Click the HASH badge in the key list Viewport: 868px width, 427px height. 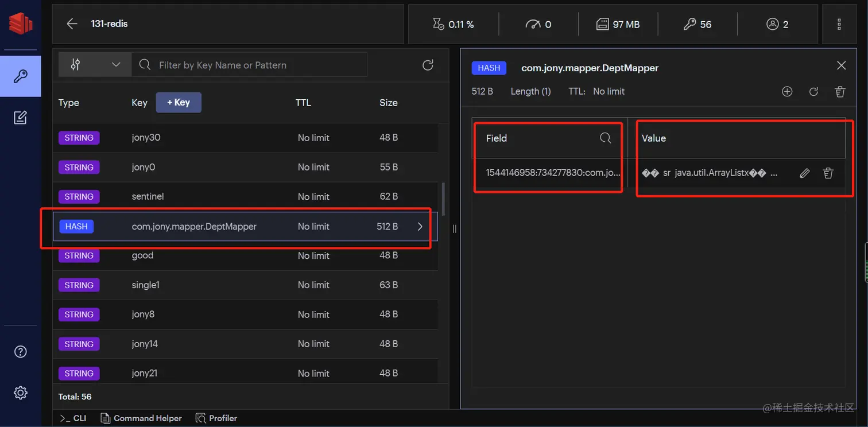tap(76, 227)
